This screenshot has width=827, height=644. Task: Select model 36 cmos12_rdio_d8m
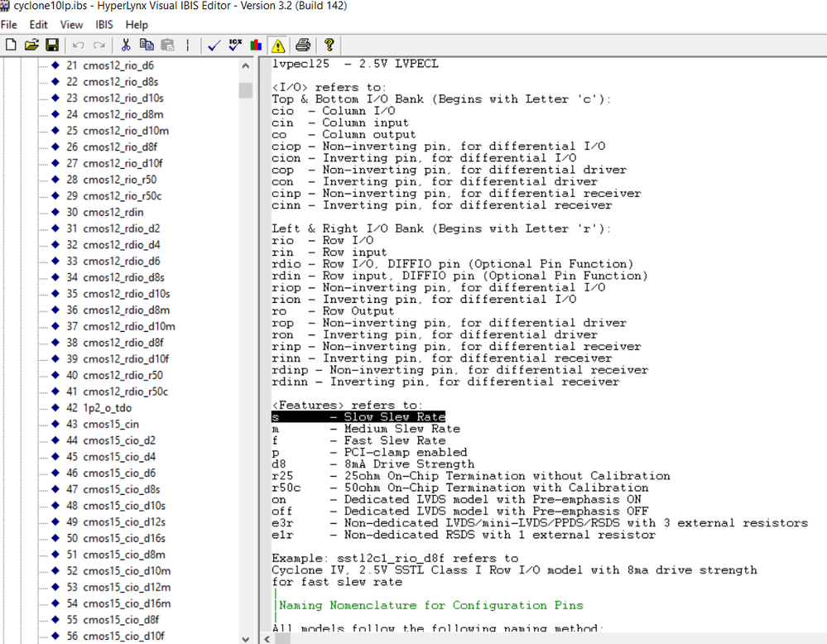point(118,310)
